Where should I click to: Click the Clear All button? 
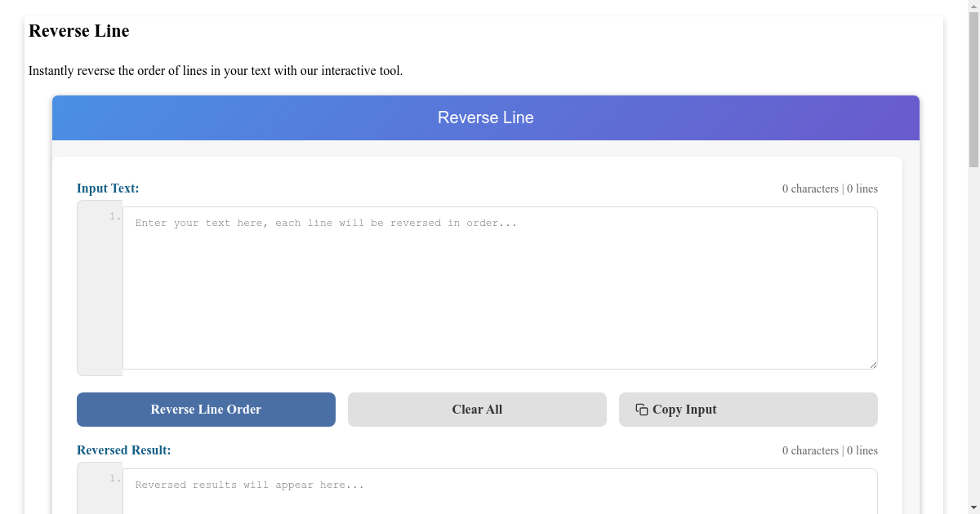click(x=477, y=409)
